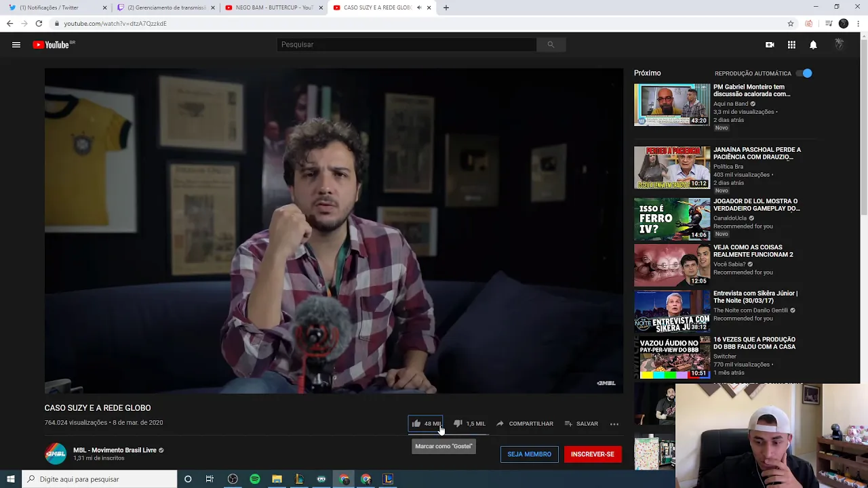Click the INSCREVER-SE subscribe button
Image resolution: width=868 pixels, height=488 pixels.
593,454
